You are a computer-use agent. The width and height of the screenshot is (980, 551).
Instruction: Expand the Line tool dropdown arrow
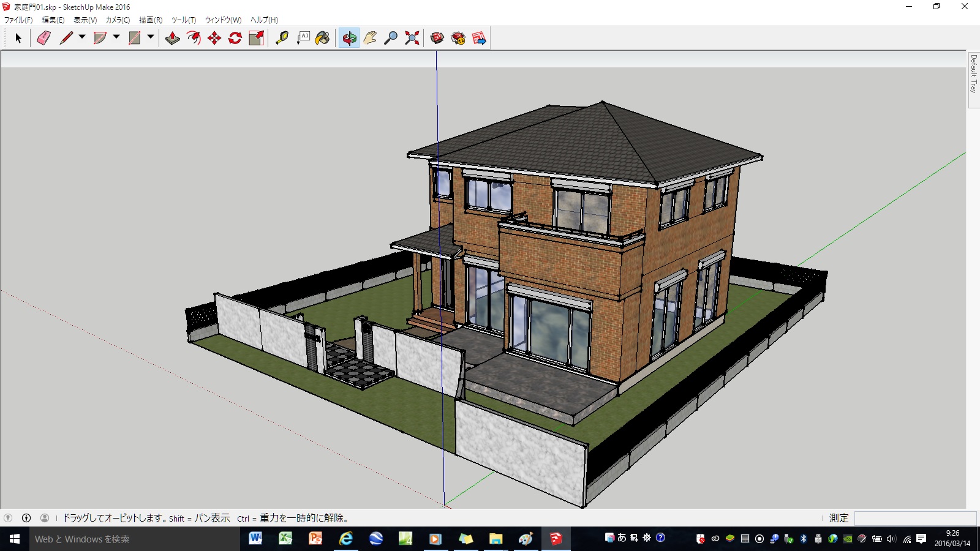tap(82, 37)
